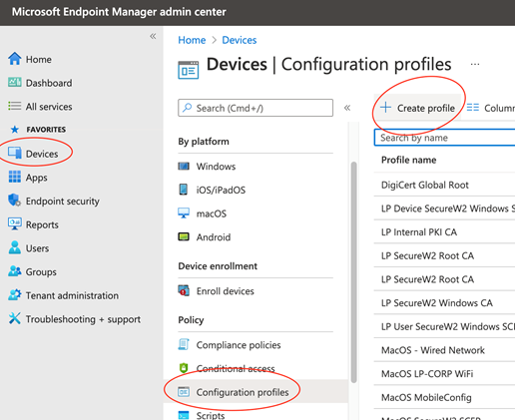Open the MacOS LP-CORP WiFi profile

427,374
